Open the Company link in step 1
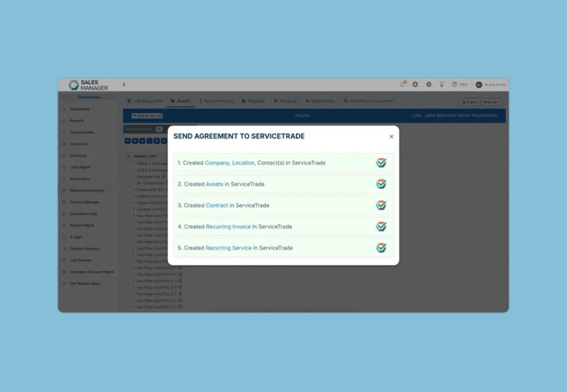The height and width of the screenshot is (392, 567). pyautogui.click(x=217, y=163)
